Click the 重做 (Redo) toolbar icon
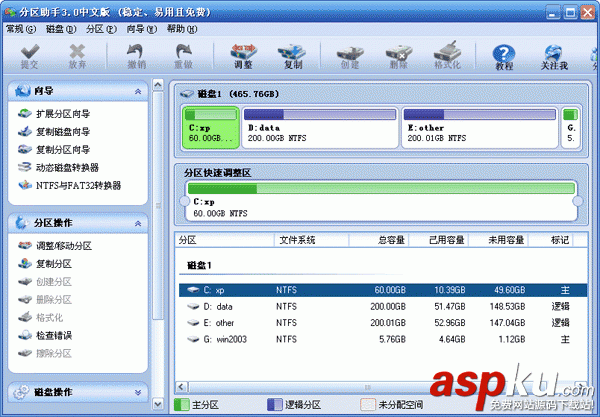This screenshot has height=417, width=600. 184,56
